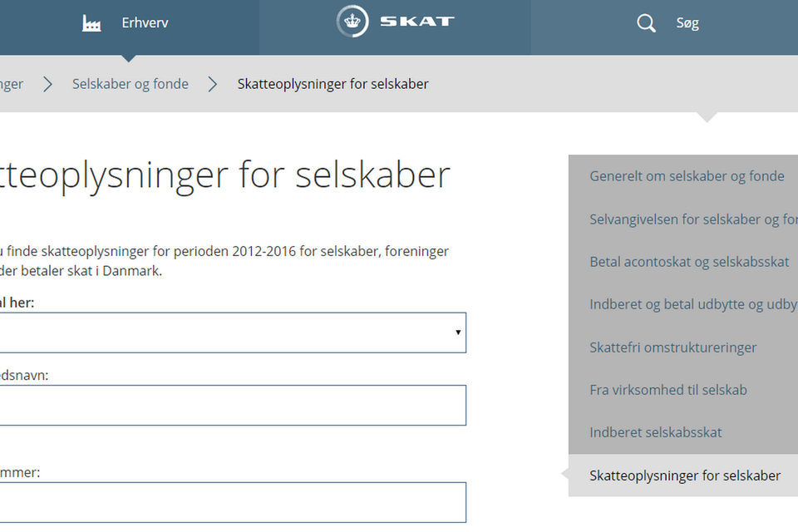Viewport: 798px width, 532px height.
Task: Open Indberet og betal udbytte link
Action: [693, 304]
